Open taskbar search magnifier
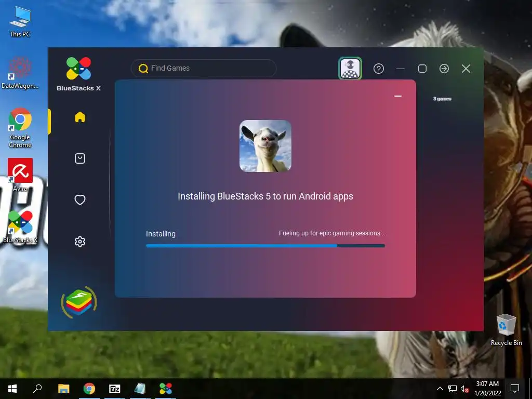Image resolution: width=532 pixels, height=399 pixels. click(x=37, y=389)
